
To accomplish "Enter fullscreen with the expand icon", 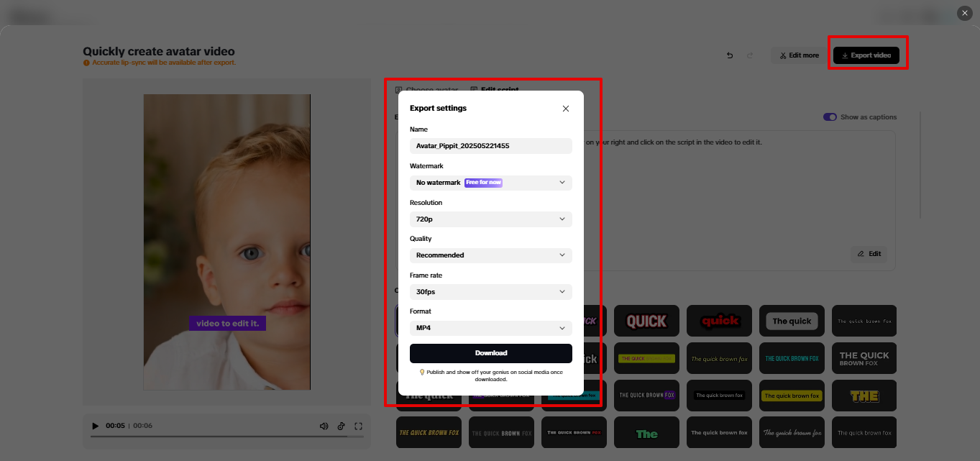I will [358, 426].
